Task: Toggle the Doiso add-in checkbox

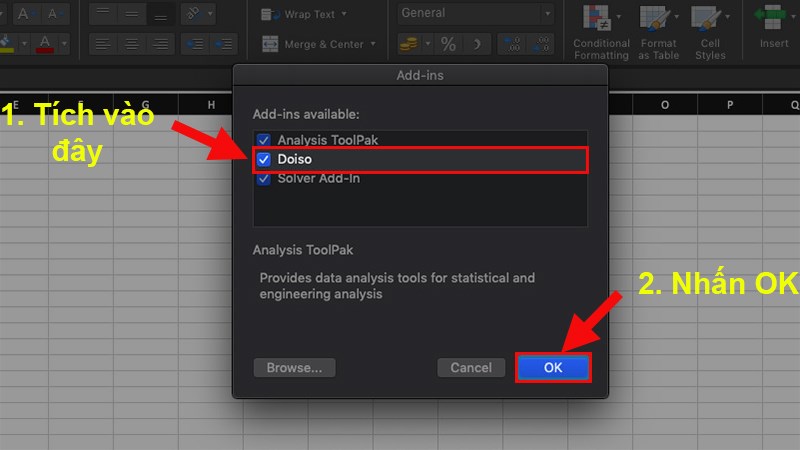Action: (264, 159)
